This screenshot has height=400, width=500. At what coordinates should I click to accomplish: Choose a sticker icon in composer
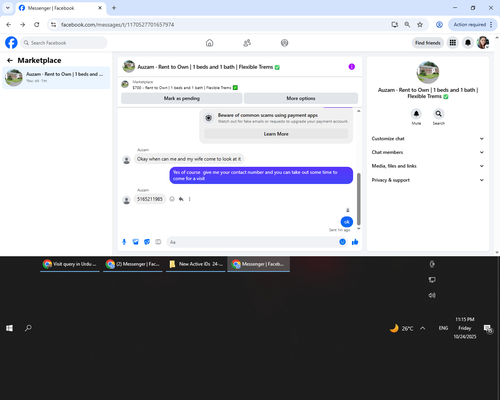[147, 242]
